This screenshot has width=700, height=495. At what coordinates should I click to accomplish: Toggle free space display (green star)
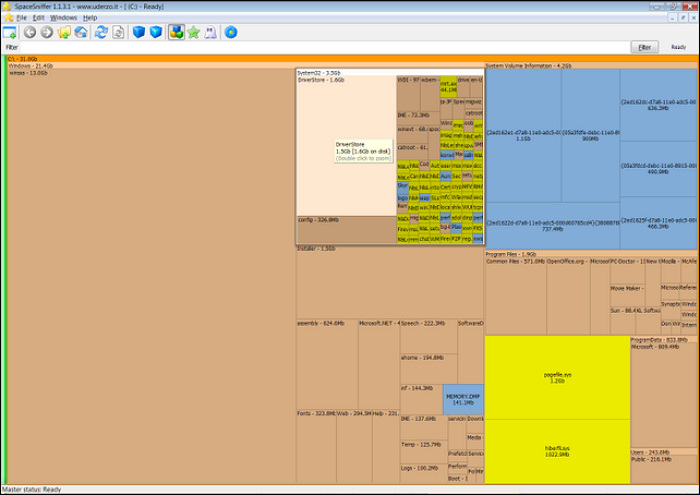point(193,32)
